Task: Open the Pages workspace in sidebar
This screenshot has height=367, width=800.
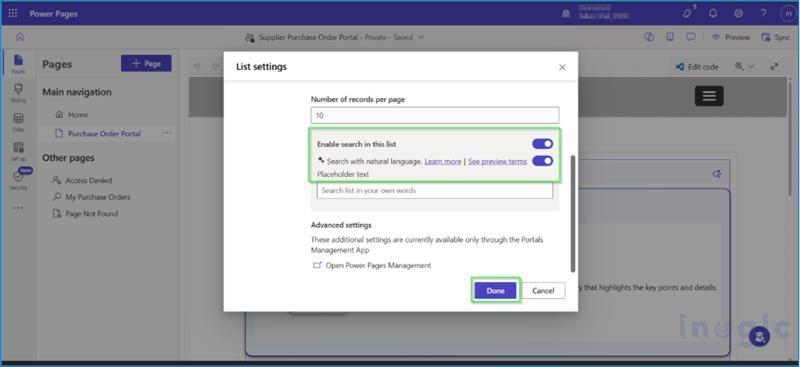Action: (18, 64)
